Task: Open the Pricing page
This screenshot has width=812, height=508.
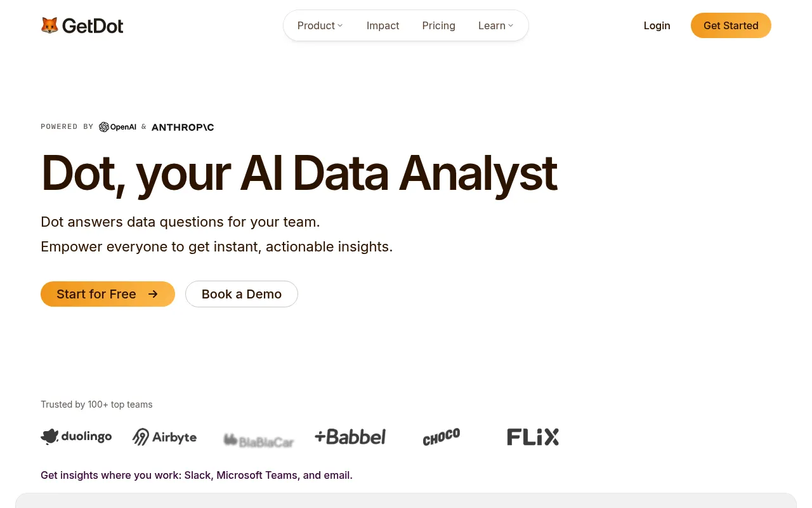Action: (439, 25)
